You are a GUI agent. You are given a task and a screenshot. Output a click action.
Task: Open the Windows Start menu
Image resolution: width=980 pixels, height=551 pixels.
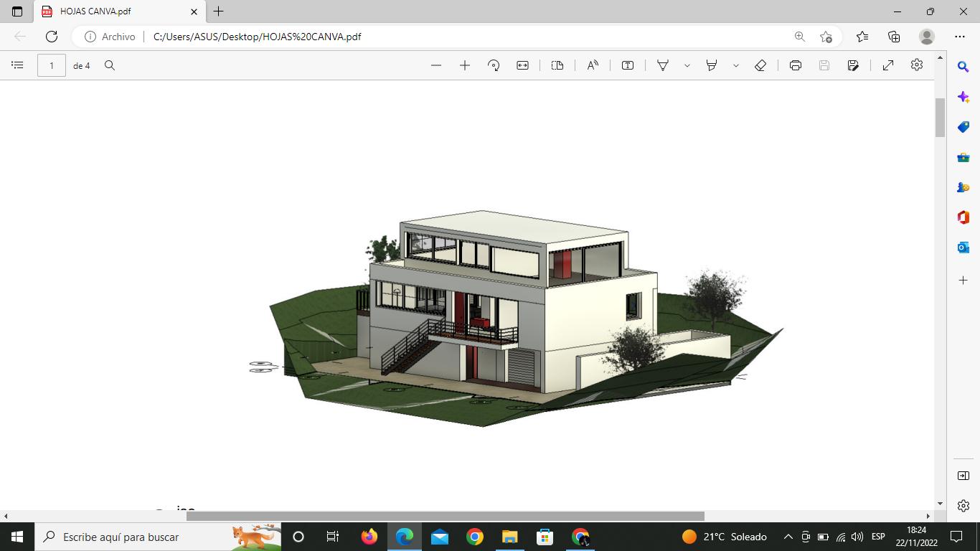pos(17,537)
